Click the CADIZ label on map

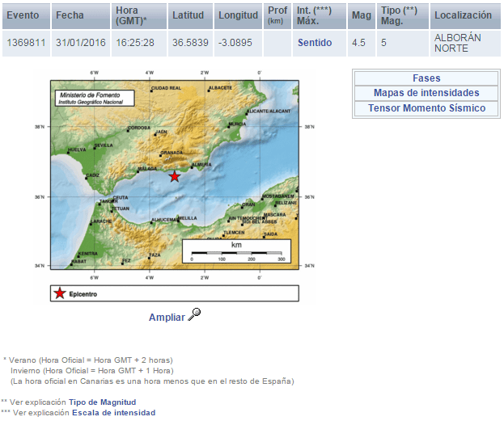(92, 175)
